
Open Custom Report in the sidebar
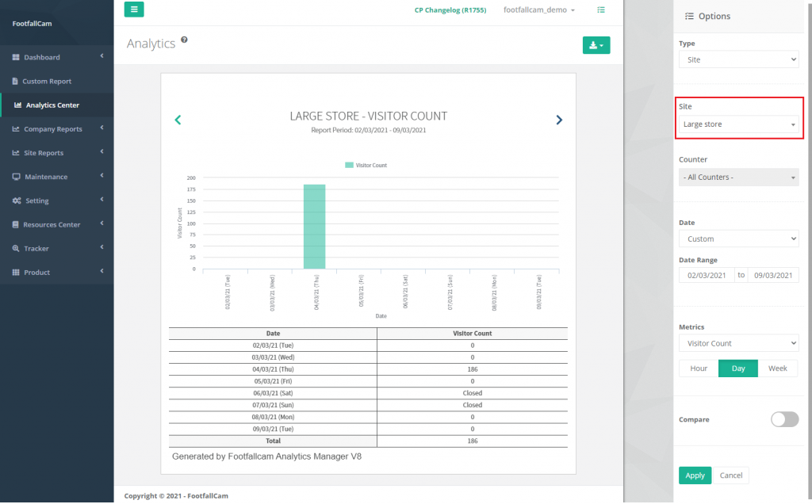click(47, 81)
